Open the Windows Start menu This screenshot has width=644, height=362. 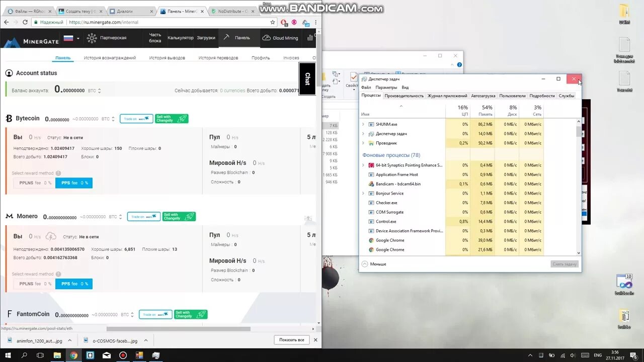click(x=8, y=355)
